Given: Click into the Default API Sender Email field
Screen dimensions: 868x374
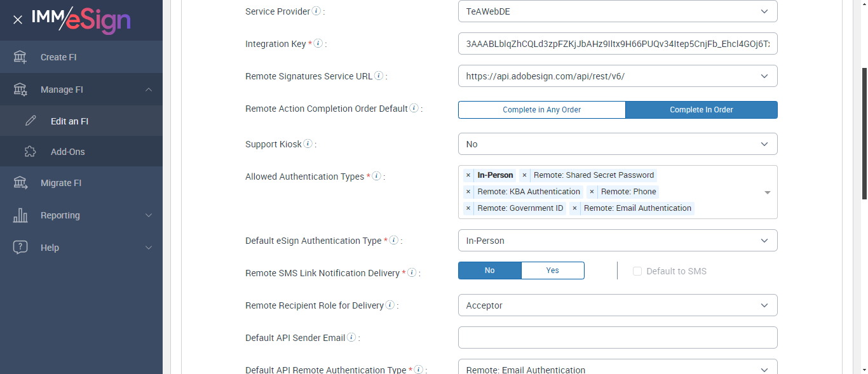Looking at the screenshot, I should [617, 338].
